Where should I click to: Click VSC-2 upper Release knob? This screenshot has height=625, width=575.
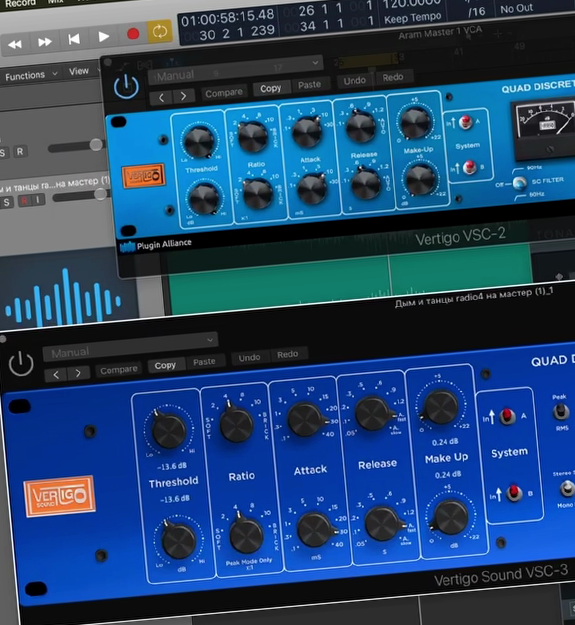click(361, 127)
